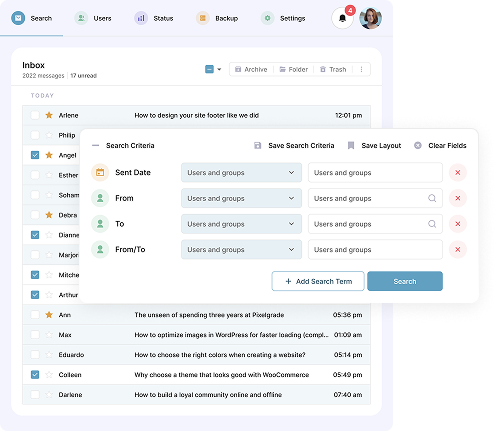Click the From/To person icon
The height and width of the screenshot is (431, 499).
pyautogui.click(x=100, y=250)
